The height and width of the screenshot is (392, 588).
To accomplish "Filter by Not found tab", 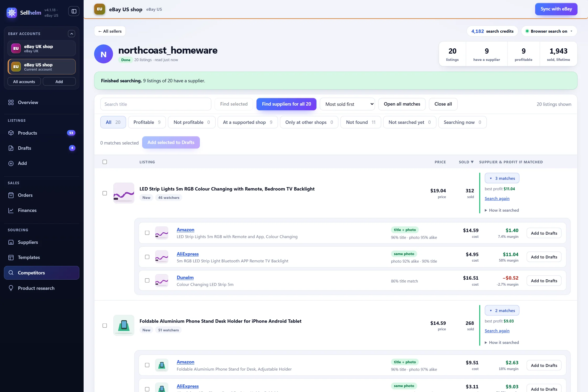I will (x=361, y=122).
